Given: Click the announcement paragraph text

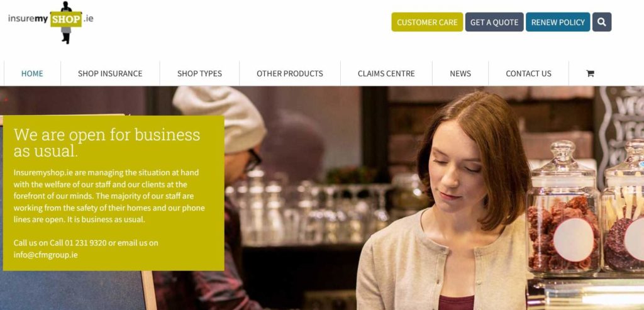Looking at the screenshot, I should tap(109, 196).
